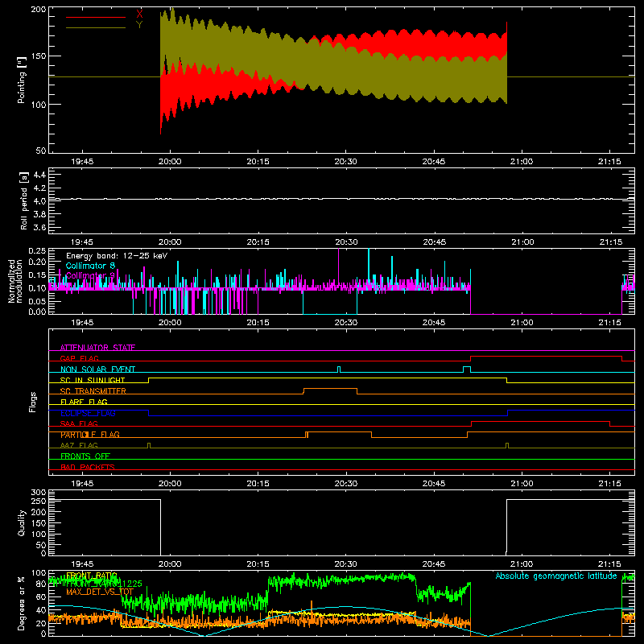Click the GAP_FLAG label
This screenshot has width=644, height=644.
pyautogui.click(x=79, y=358)
